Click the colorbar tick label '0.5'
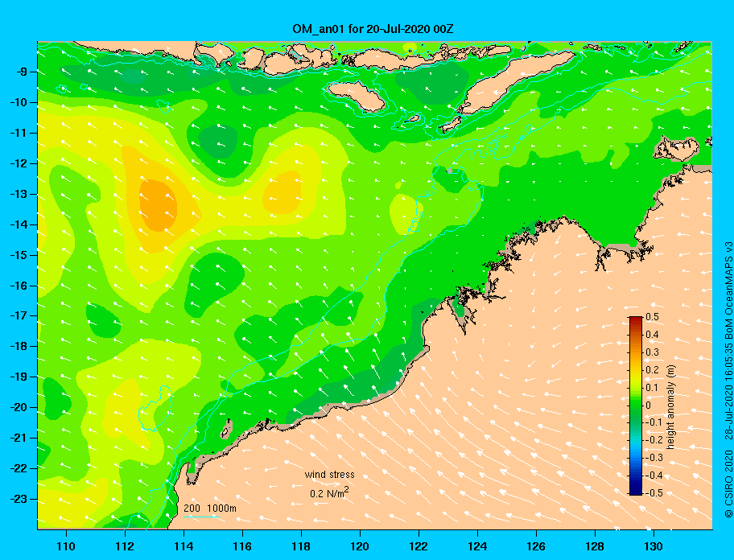 [652, 317]
